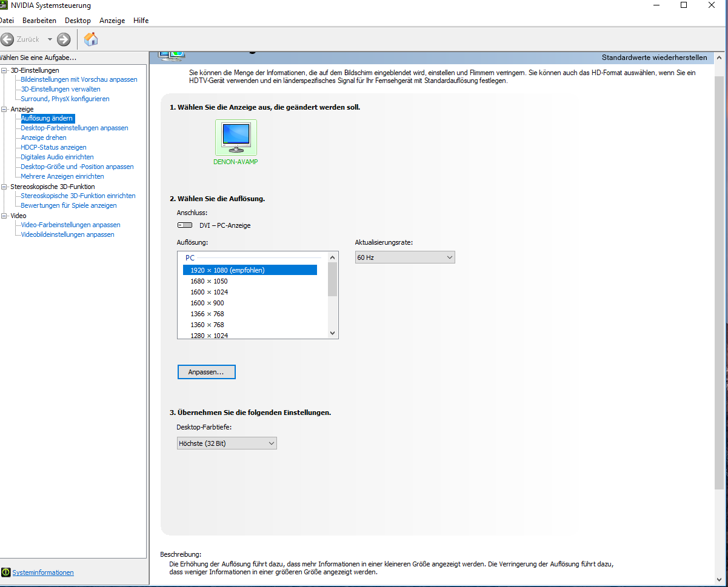Open the Anzeige menu

point(112,21)
